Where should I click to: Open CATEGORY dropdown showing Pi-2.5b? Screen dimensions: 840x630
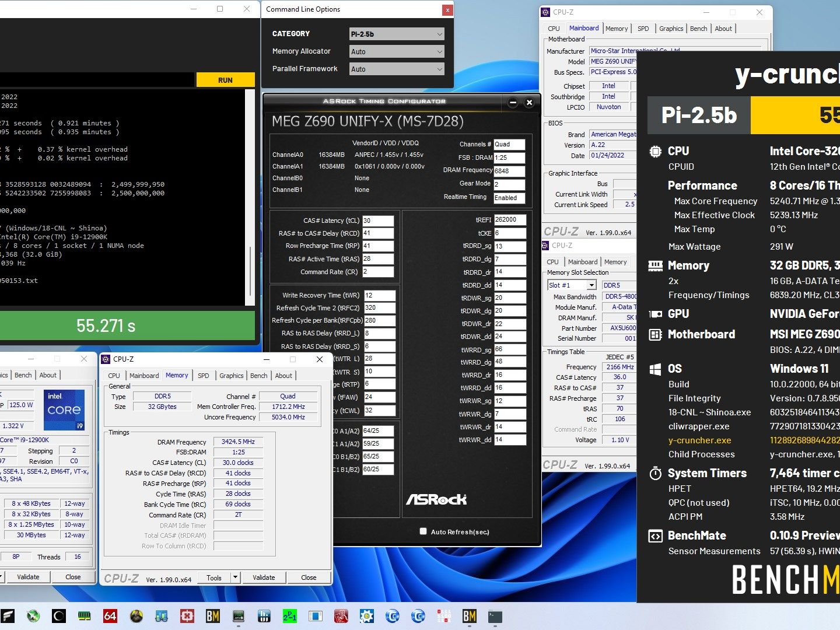(397, 34)
